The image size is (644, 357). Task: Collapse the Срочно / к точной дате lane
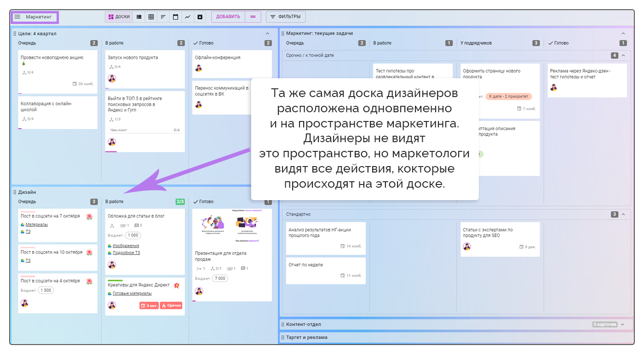tap(623, 55)
